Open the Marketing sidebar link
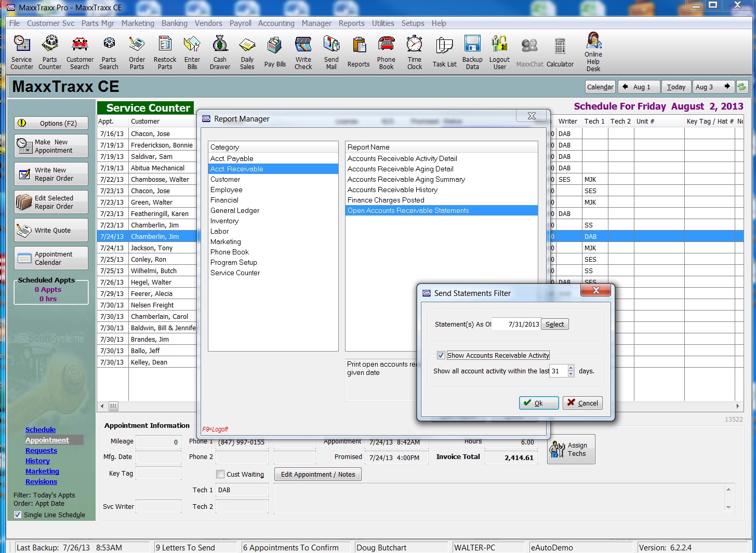The image size is (756, 553). click(x=42, y=471)
